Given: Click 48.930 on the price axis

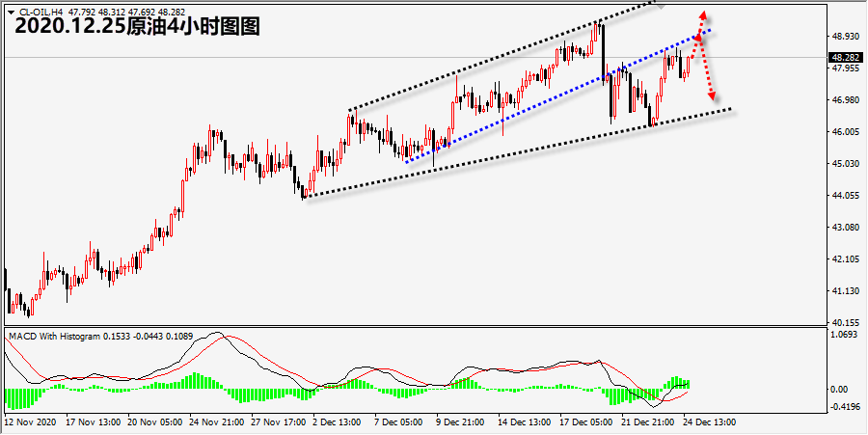Looking at the screenshot, I should (x=843, y=36).
